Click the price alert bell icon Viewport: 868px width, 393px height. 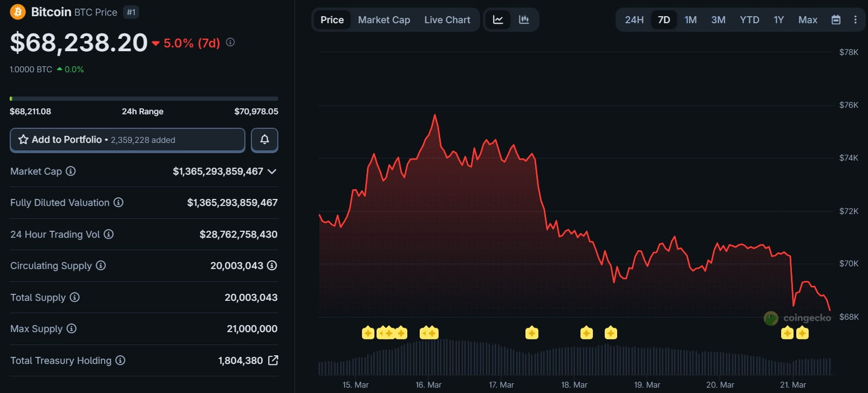264,140
